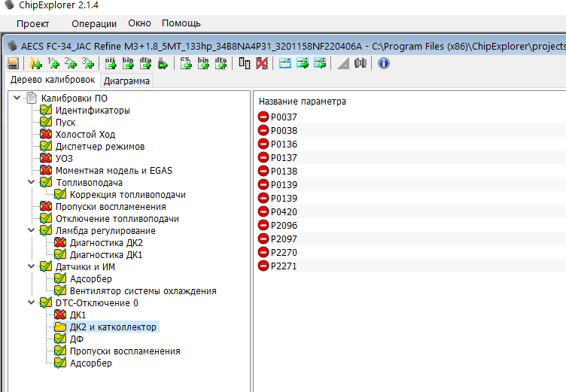Click the blue info icon in toolbar
Viewport: 566px width, 392px height.
pyautogui.click(x=384, y=63)
